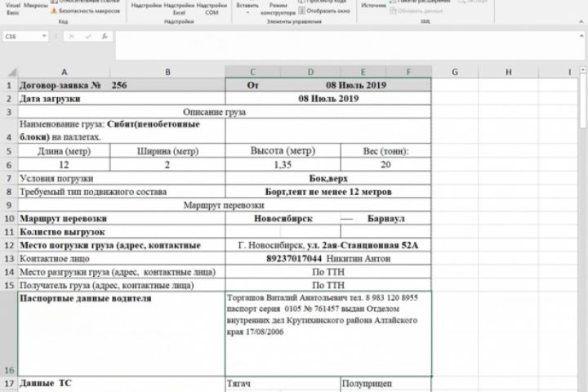Screen dimensions: 588x392
Task: Click '89237017044 Никитин Антон' contact cell
Action: point(328,258)
